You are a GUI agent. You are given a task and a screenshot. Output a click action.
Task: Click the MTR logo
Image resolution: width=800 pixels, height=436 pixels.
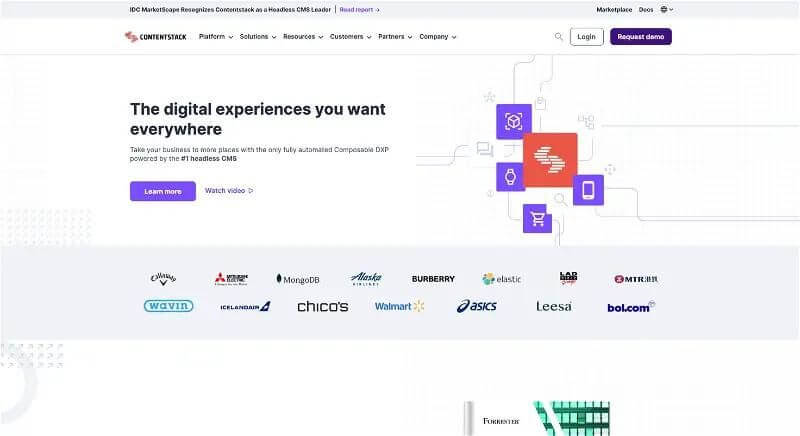tap(636, 279)
